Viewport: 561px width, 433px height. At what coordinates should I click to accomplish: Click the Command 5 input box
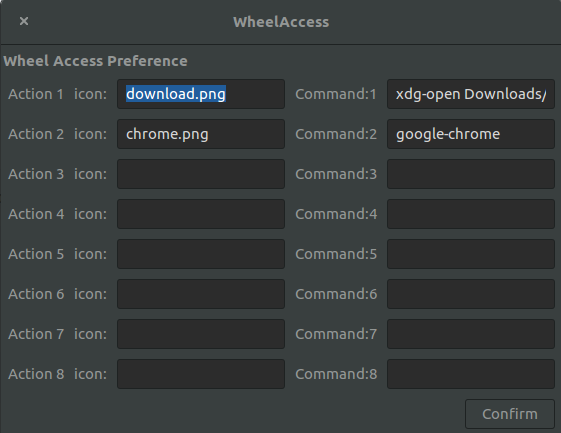click(471, 254)
